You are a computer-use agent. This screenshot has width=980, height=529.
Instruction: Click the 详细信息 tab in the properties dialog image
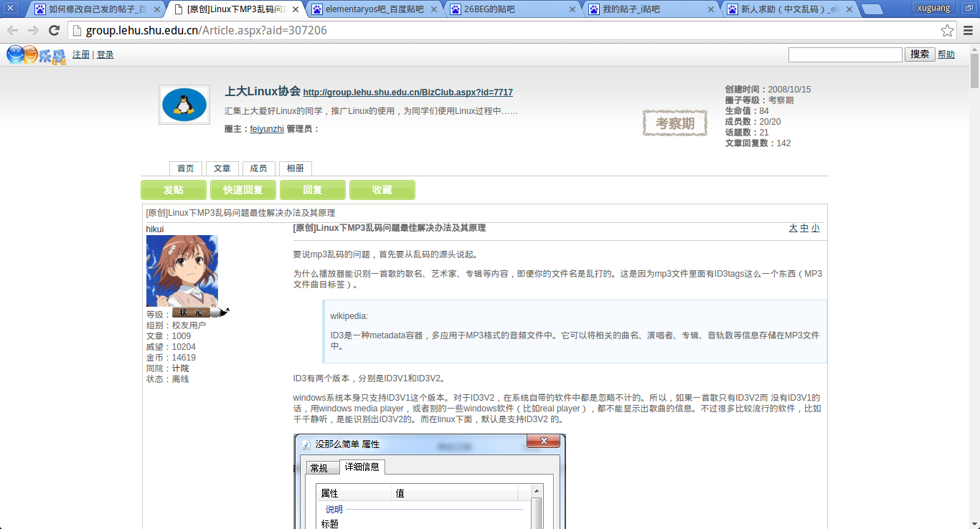362,467
